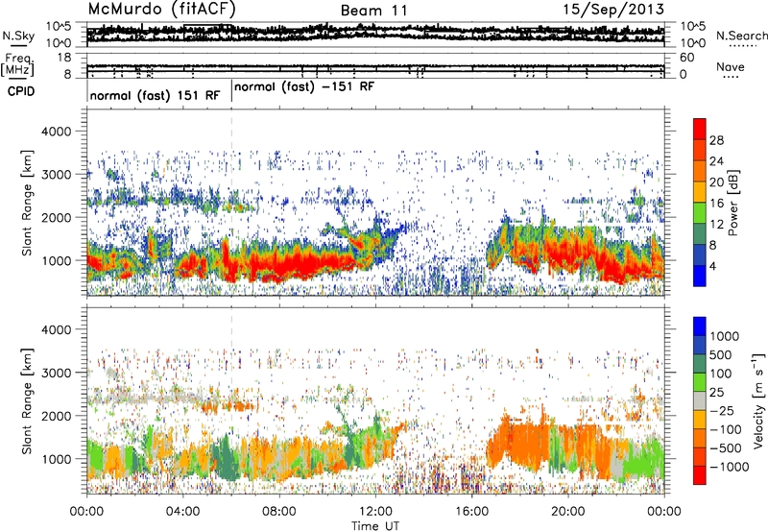Click the 'normal (fast) 151 RF' mode text
The height and width of the screenshot is (532, 768).
[155, 95]
